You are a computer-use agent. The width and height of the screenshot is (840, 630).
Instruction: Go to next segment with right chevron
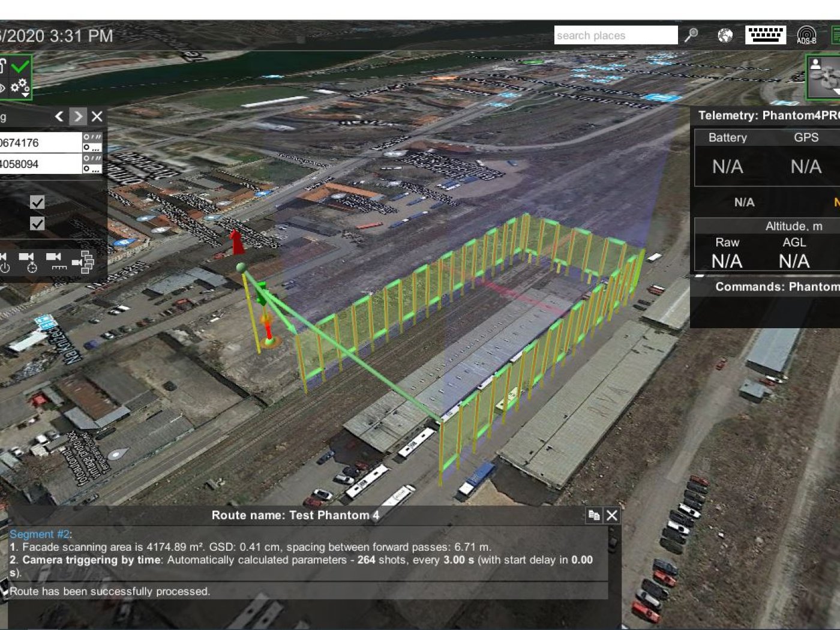point(78,116)
